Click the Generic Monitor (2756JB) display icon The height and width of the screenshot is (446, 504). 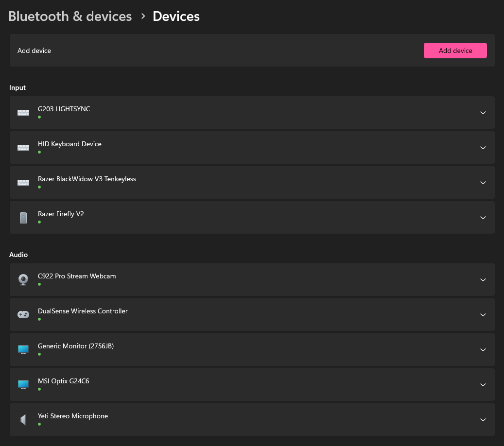click(23, 350)
